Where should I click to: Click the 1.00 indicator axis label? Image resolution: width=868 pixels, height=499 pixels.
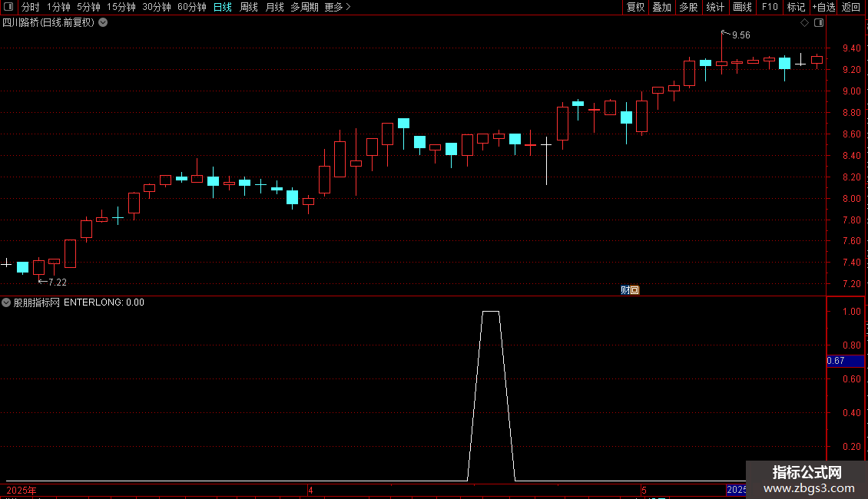pos(852,312)
